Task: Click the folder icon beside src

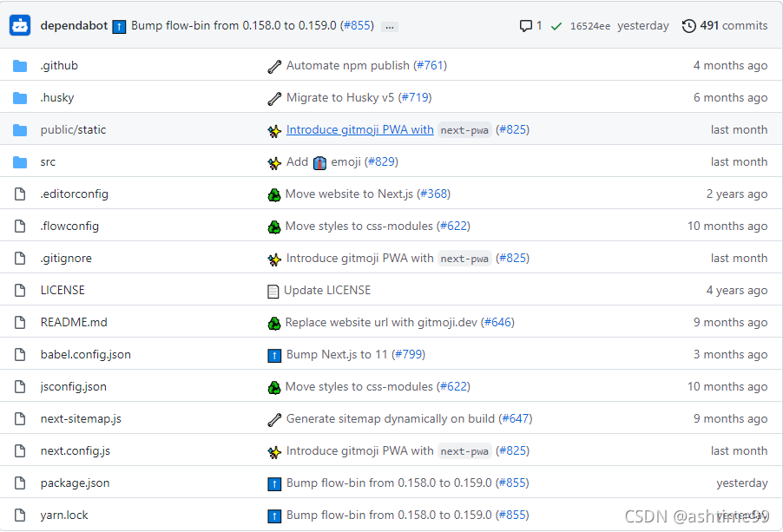Action: (x=20, y=161)
